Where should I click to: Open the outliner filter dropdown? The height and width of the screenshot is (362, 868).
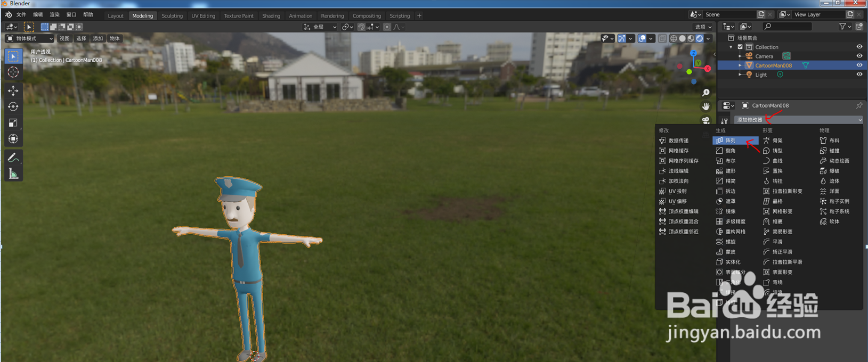(x=845, y=26)
